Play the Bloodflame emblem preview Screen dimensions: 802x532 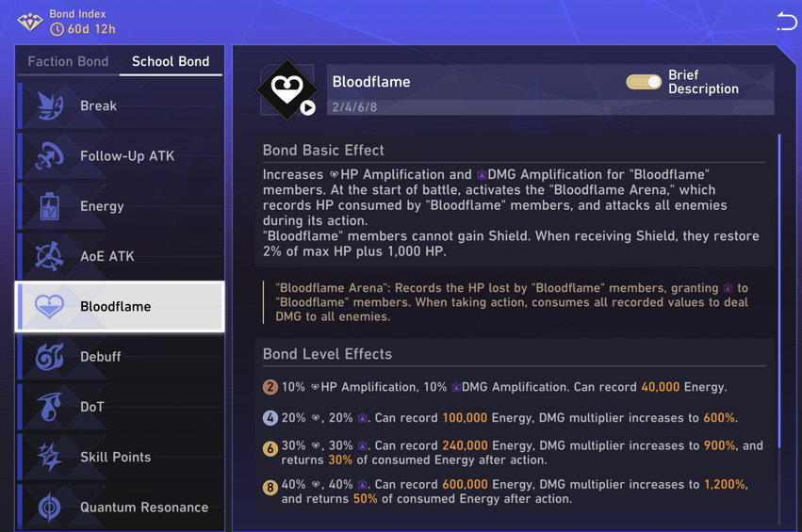(x=307, y=107)
